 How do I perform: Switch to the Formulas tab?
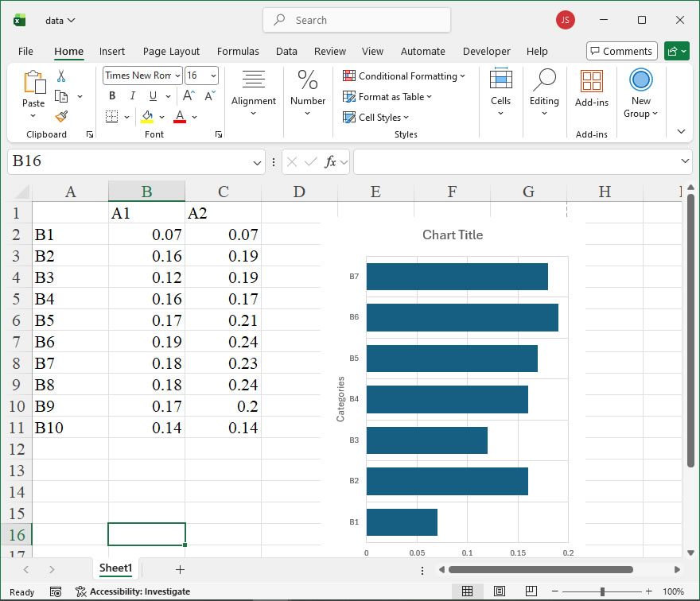(x=238, y=51)
